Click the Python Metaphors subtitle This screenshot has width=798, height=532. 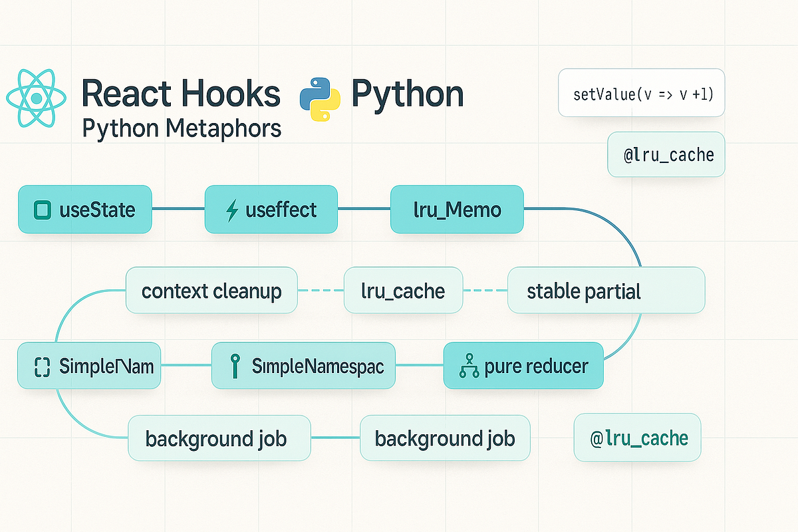click(x=182, y=128)
